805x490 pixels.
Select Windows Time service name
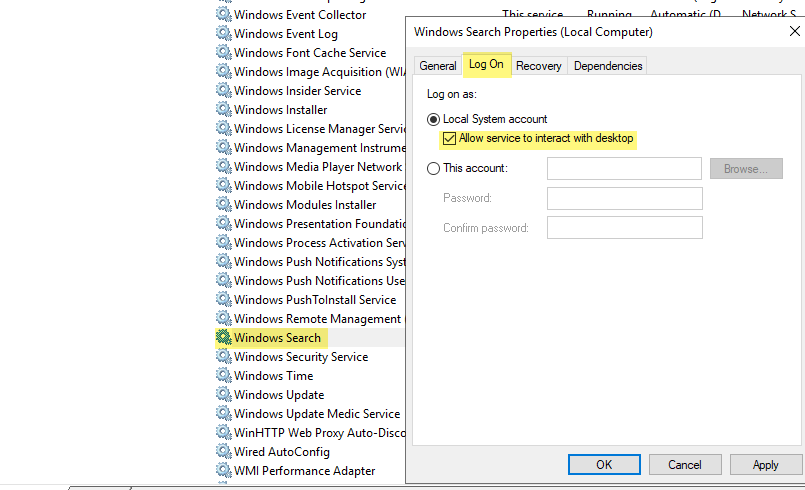(x=274, y=376)
